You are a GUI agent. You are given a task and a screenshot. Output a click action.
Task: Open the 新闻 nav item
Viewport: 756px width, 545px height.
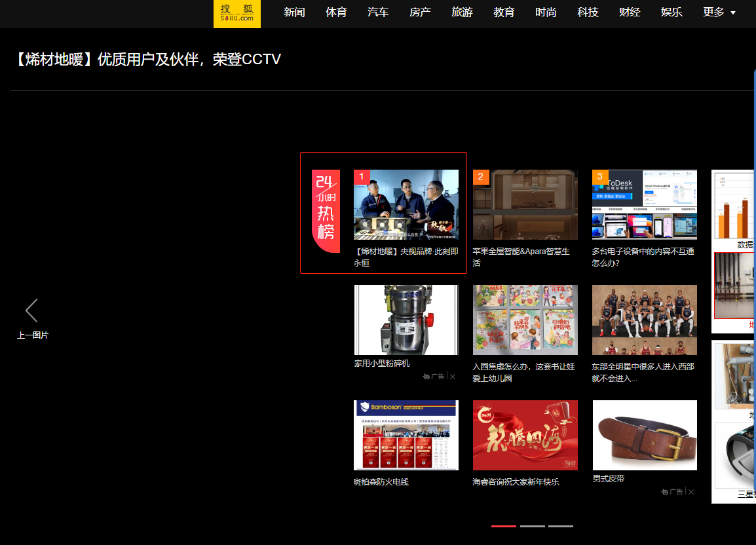pos(294,12)
